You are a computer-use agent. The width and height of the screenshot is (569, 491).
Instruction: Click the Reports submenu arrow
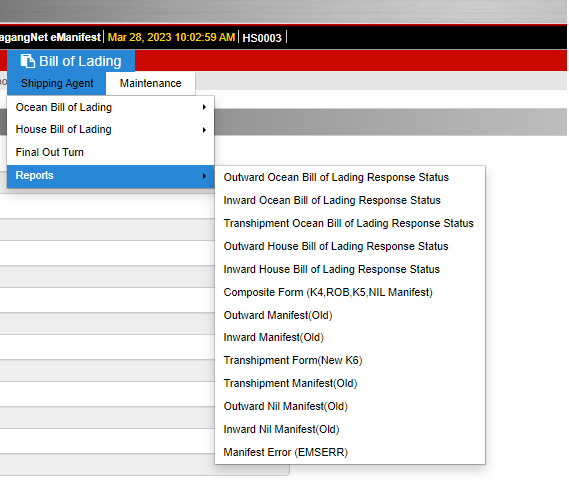(x=204, y=176)
